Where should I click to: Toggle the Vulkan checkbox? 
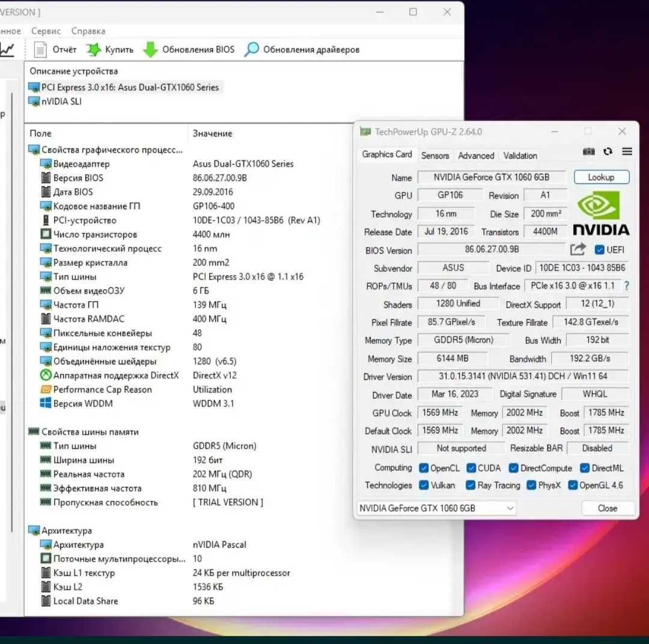[x=424, y=485]
